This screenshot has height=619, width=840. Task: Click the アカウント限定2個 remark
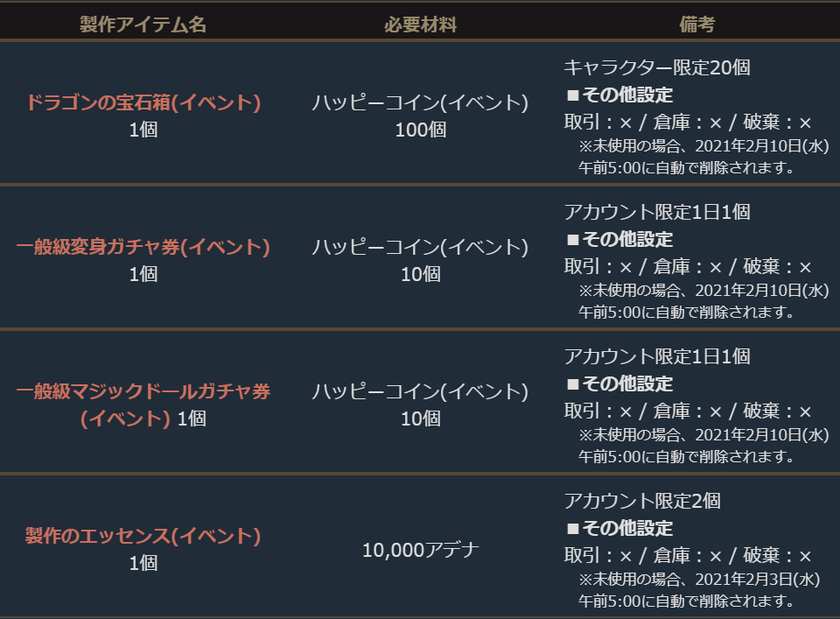641,501
